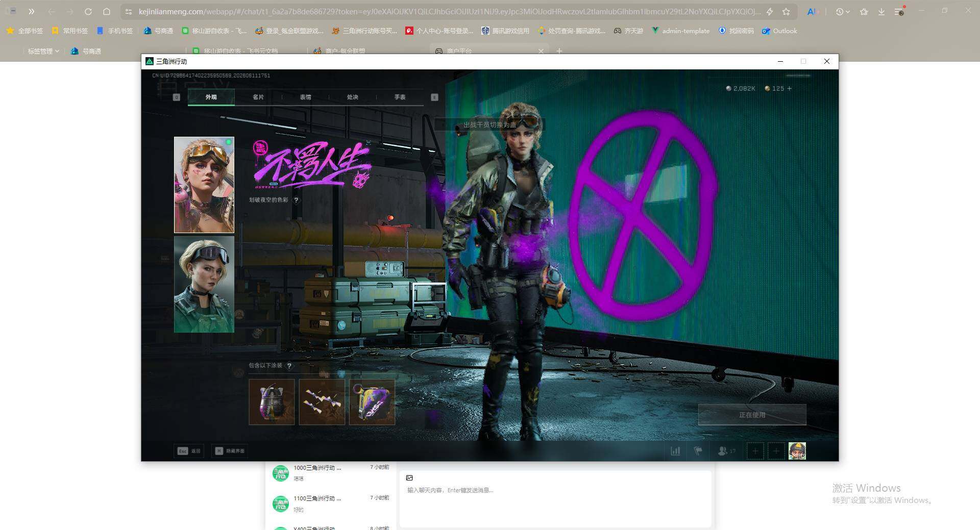Open help icon next to 划破夜空的色彩
Image resolution: width=980 pixels, height=530 pixels.
(x=296, y=200)
